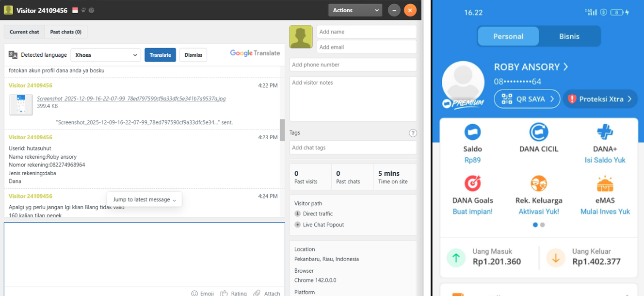This screenshot has height=296, width=644.
Task: Click the chat scrollbar handle
Action: coord(282,130)
